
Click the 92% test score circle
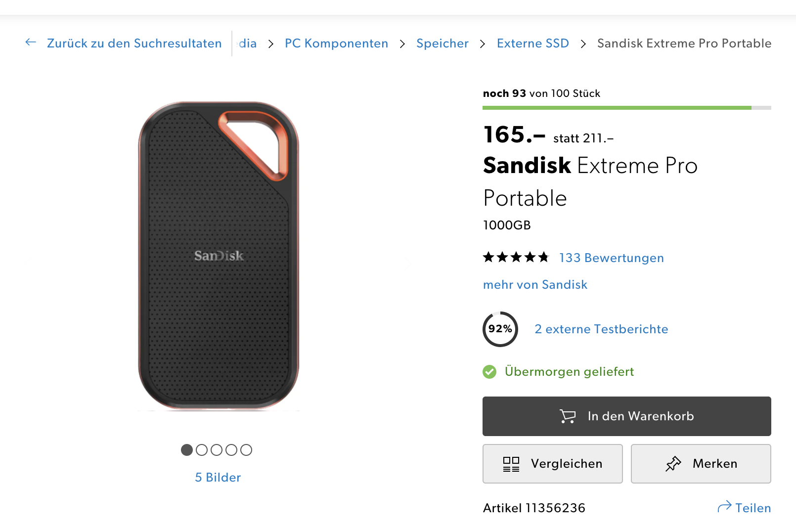(500, 329)
